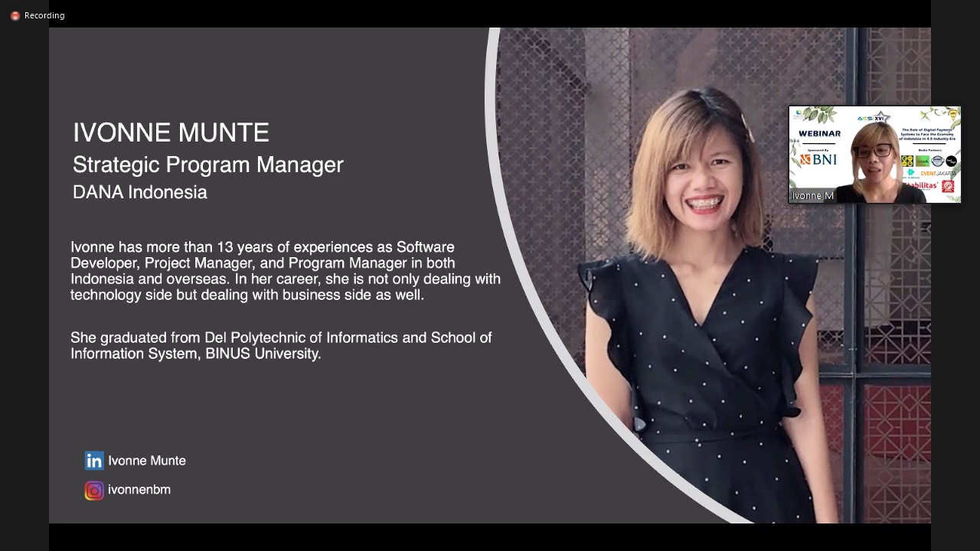The height and width of the screenshot is (551, 980).
Task: Click the DANA Indonesia company text
Action: tap(140, 192)
